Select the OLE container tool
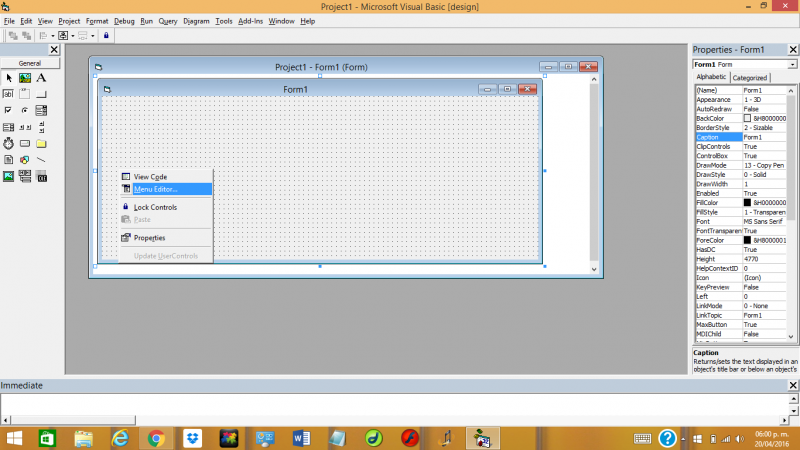The image size is (800, 450). click(41, 177)
